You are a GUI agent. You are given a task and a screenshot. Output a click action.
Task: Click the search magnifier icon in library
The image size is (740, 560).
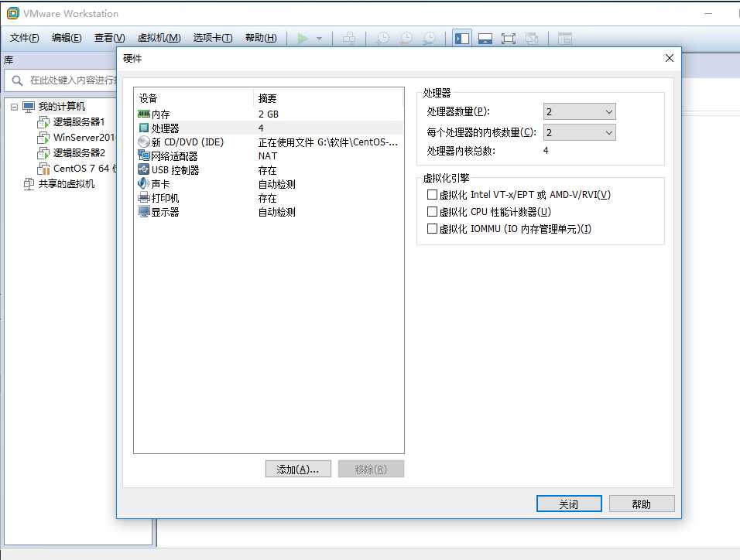17,80
